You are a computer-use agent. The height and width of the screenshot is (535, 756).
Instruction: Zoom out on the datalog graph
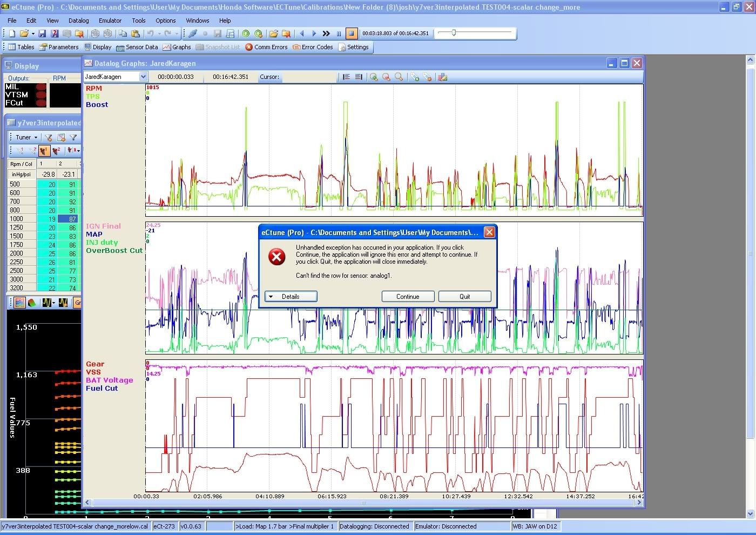pos(386,77)
